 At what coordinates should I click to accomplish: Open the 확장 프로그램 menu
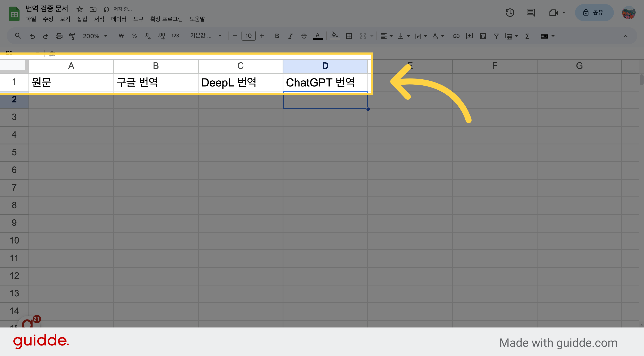point(166,19)
